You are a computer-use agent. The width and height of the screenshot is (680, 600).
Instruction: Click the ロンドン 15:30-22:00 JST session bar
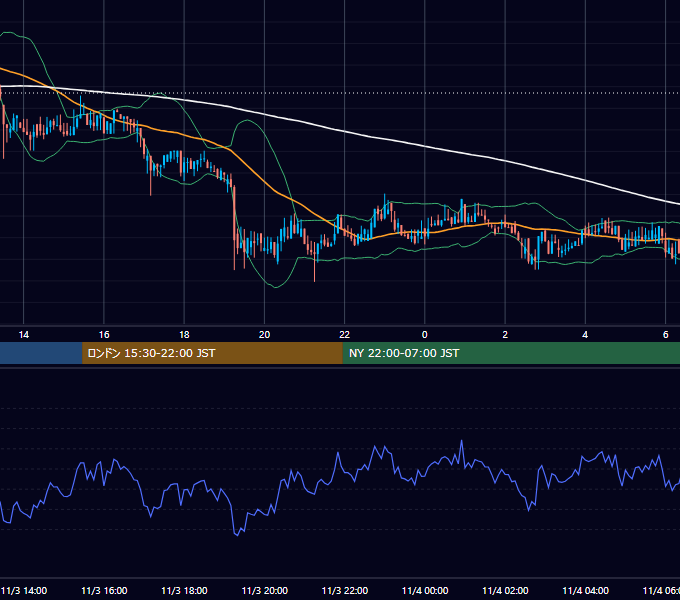coord(212,353)
